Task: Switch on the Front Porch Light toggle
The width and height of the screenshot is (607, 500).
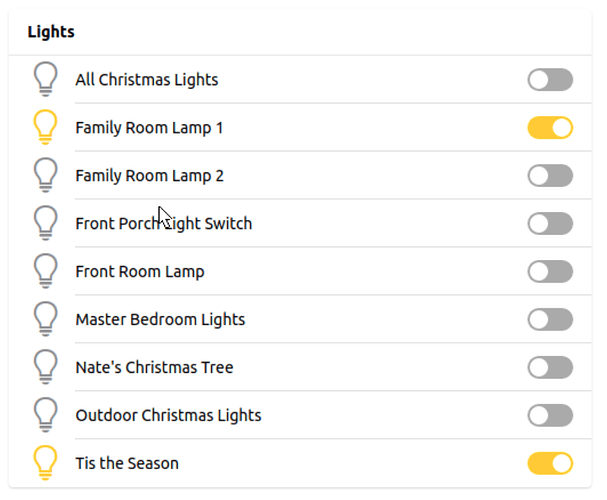Action: (x=550, y=224)
